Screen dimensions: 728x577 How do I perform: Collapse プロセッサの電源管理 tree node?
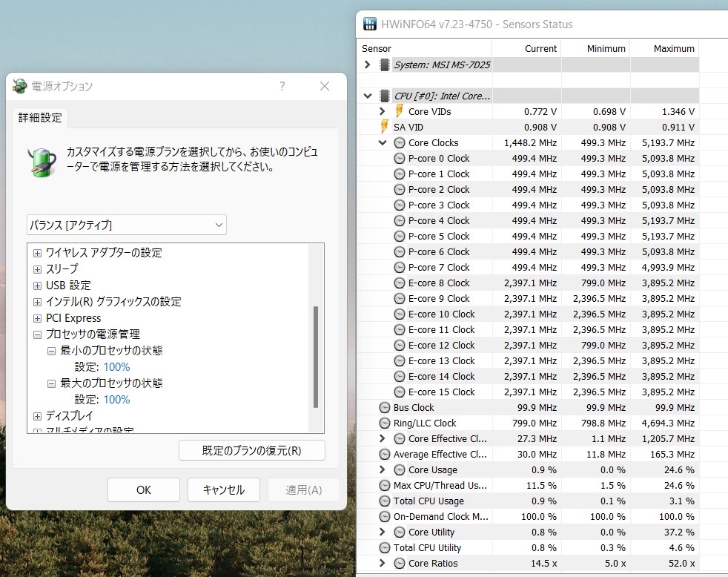(x=38, y=334)
